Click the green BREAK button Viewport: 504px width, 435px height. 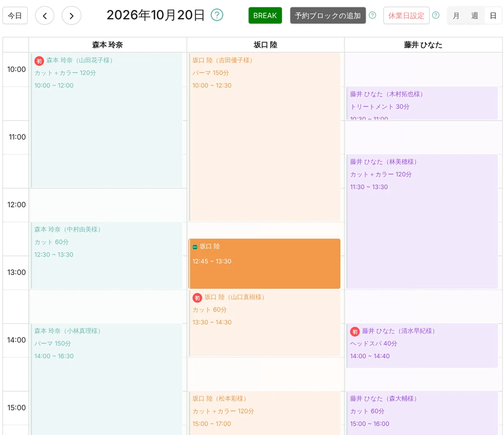[x=265, y=16]
